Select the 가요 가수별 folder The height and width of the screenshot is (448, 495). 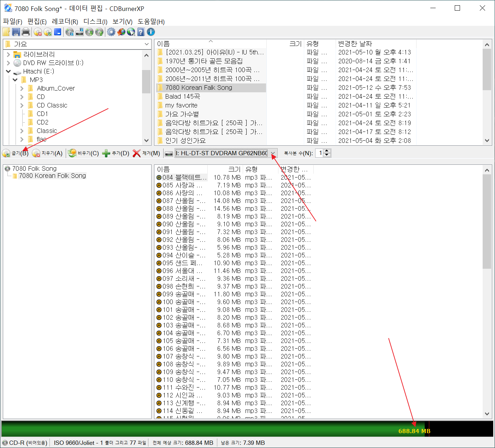tap(182, 114)
